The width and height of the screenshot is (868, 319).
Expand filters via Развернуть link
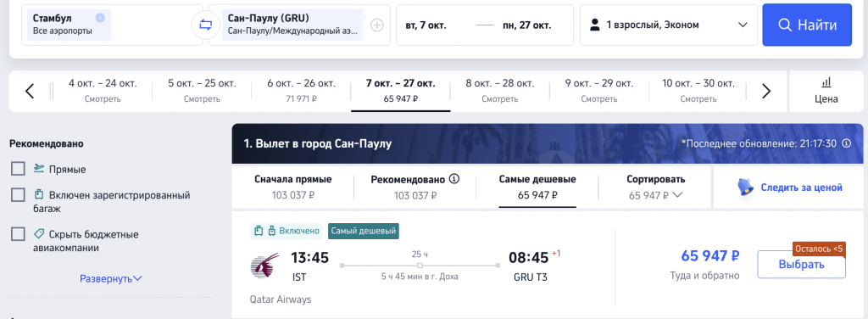pyautogui.click(x=111, y=278)
